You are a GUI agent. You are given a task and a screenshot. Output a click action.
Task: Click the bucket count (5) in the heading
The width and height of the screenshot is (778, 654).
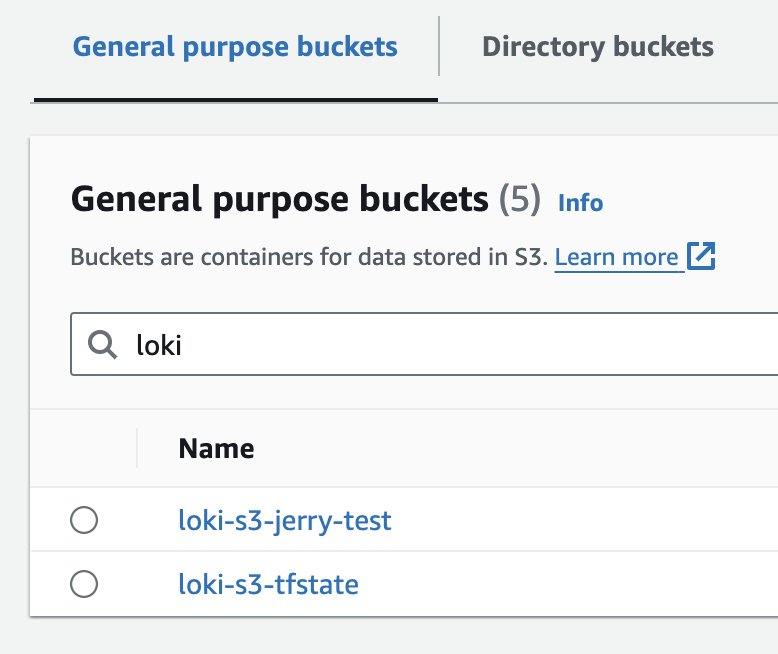coord(520,199)
